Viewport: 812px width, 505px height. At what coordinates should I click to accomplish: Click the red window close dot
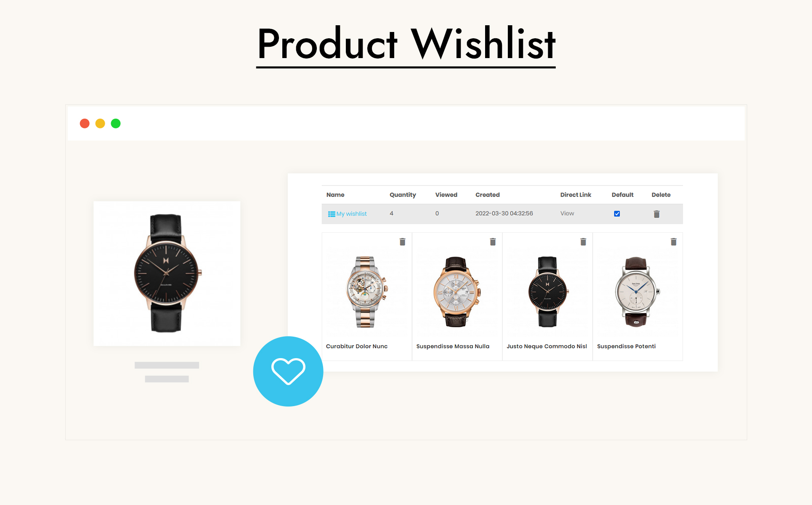[x=85, y=123]
